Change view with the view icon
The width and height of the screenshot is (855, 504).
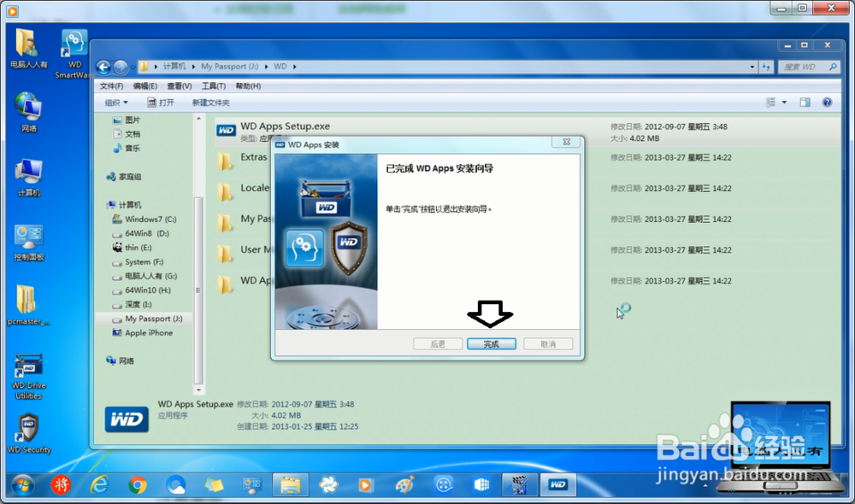point(770,103)
